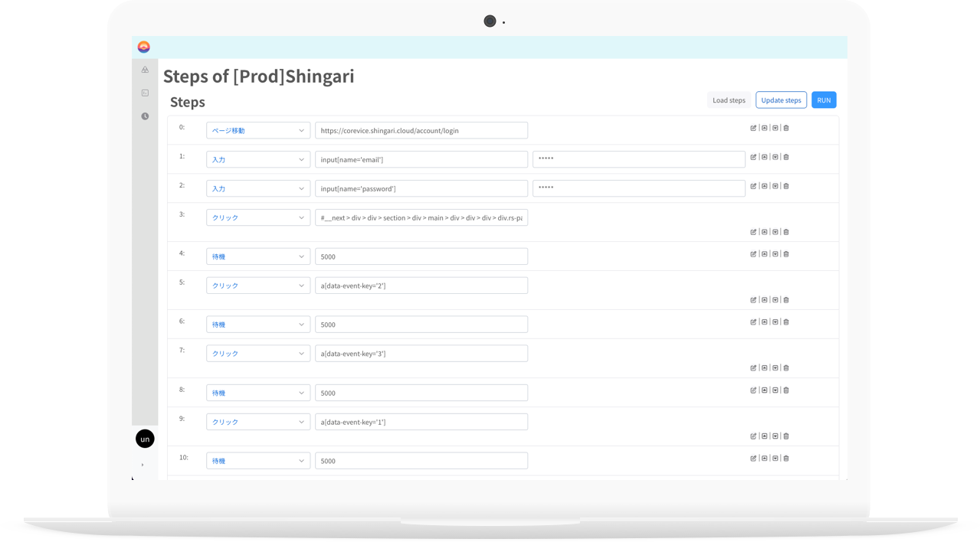Click the 'un' user avatar

(145, 439)
